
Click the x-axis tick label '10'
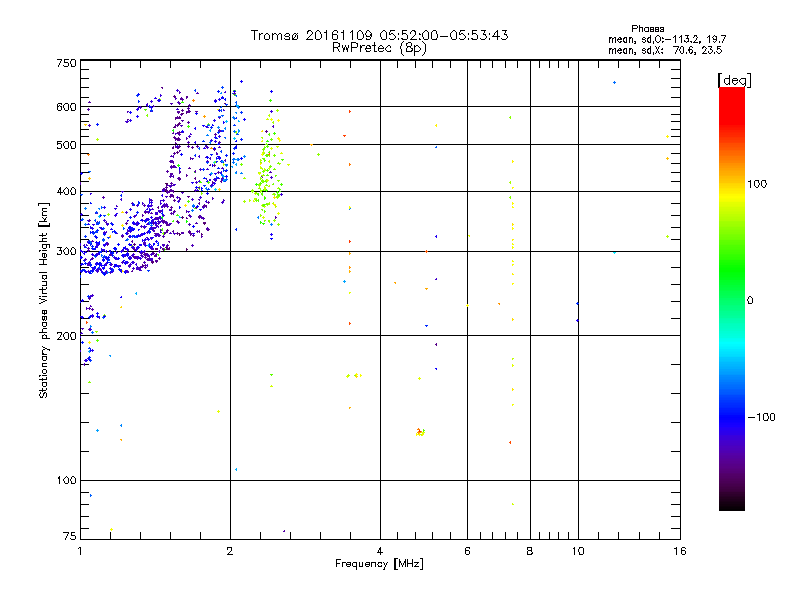578,551
